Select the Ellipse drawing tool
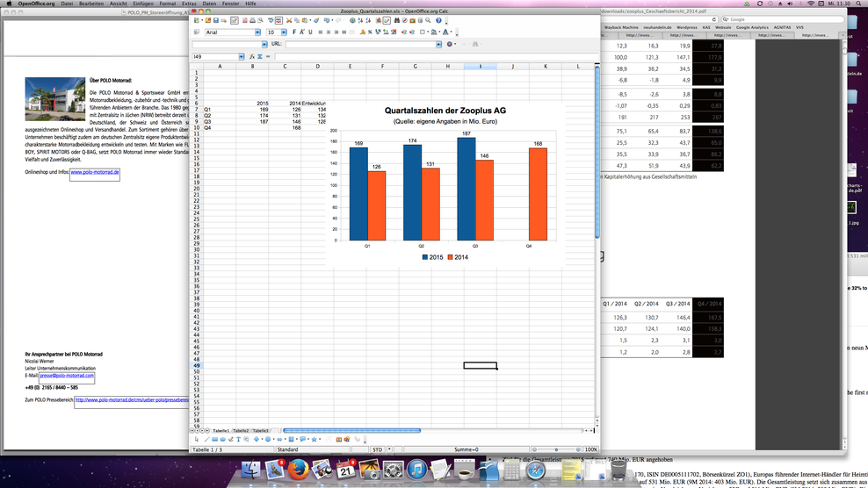Image resolution: width=868 pixels, height=488 pixels. click(x=222, y=440)
